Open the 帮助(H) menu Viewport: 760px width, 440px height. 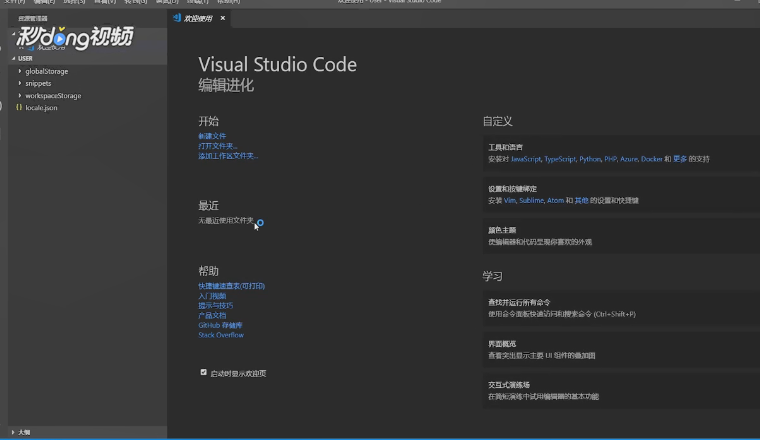(229, 2)
